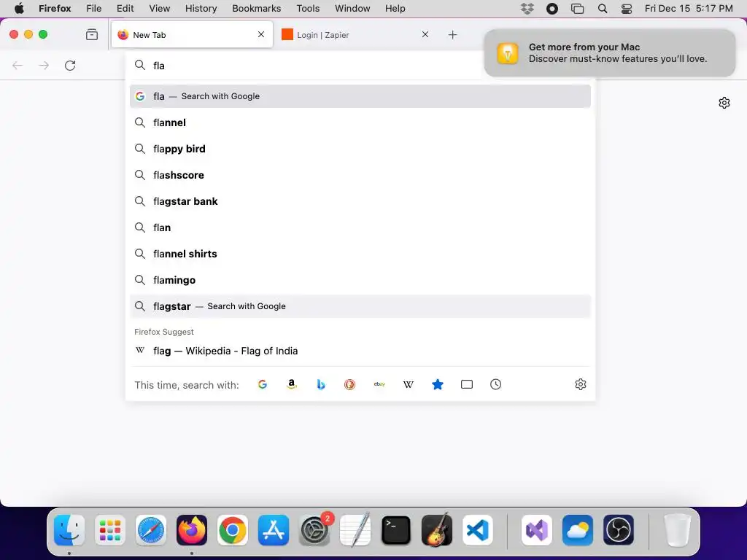Search history via the clock icon
Screen dimensions: 747x560
pyautogui.click(x=495, y=384)
